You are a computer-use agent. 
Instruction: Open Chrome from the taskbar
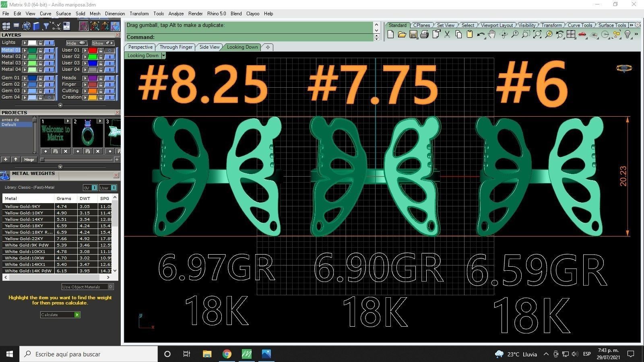pyautogui.click(x=227, y=354)
